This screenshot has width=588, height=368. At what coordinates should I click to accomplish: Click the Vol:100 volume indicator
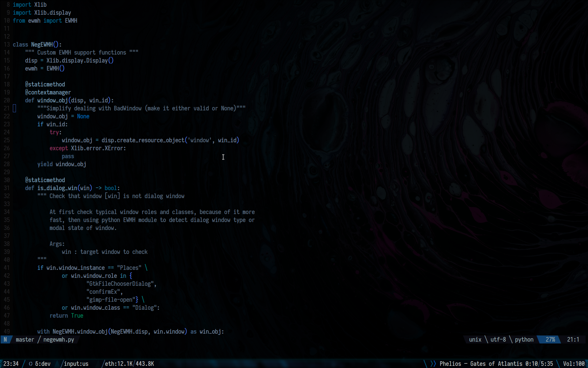pos(574,364)
